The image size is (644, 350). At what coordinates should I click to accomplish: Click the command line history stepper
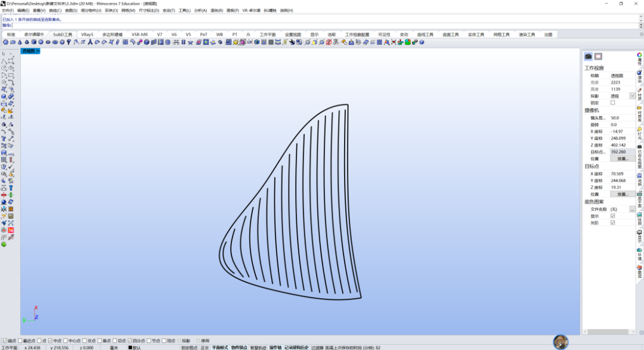640,26
